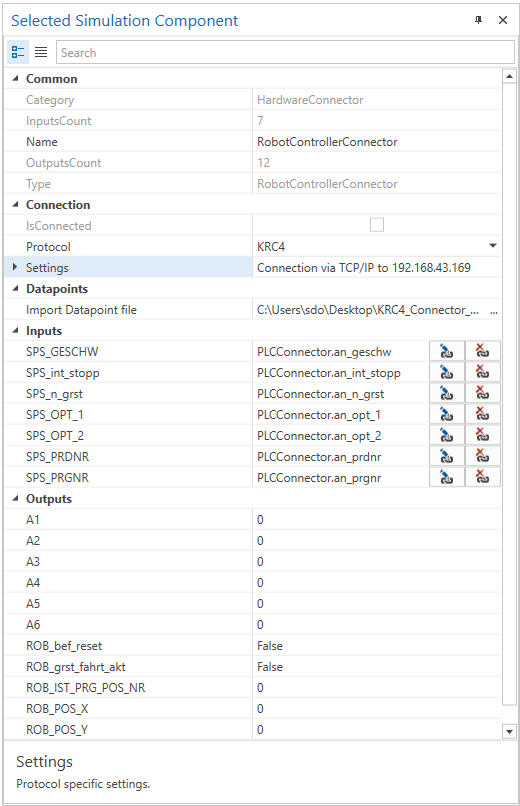Viewport: 520px width, 806px height.
Task: Select the A1 output row
Action: point(252,520)
